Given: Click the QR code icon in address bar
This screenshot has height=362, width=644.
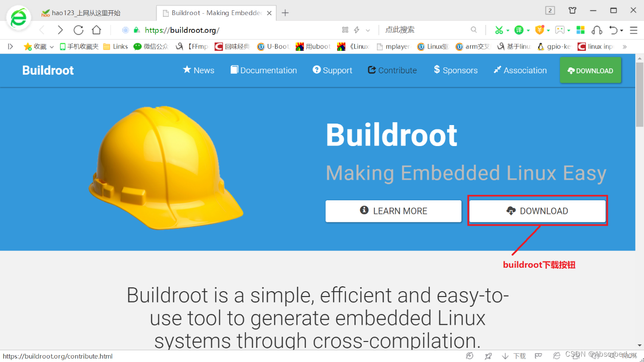Looking at the screenshot, I should (x=344, y=30).
